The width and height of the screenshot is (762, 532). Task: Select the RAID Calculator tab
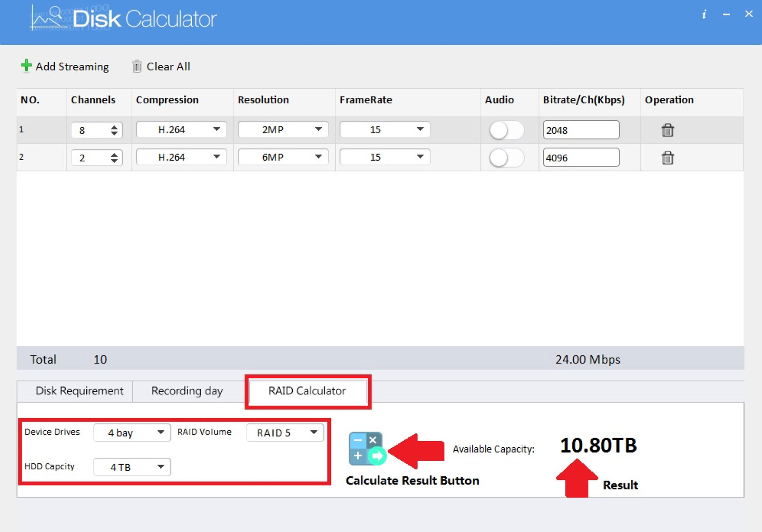click(307, 391)
